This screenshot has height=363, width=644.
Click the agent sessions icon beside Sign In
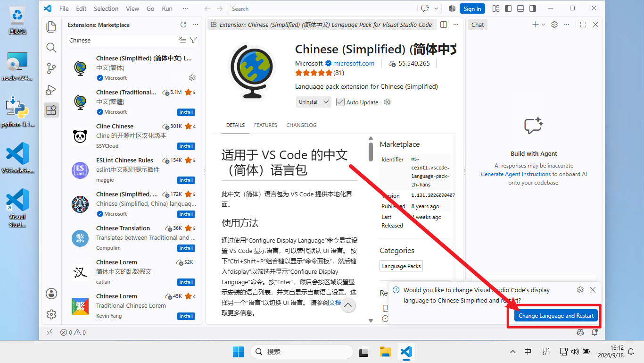coord(452,8)
